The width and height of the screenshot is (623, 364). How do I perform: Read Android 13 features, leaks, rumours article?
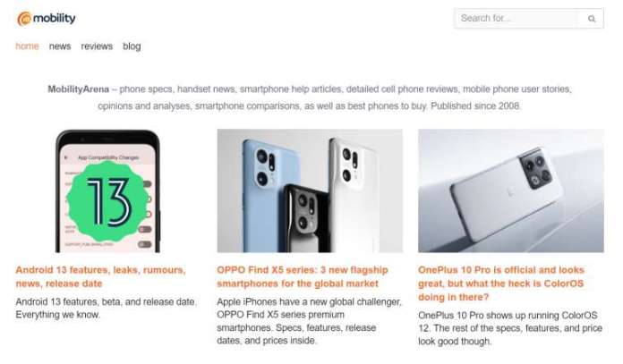point(100,276)
